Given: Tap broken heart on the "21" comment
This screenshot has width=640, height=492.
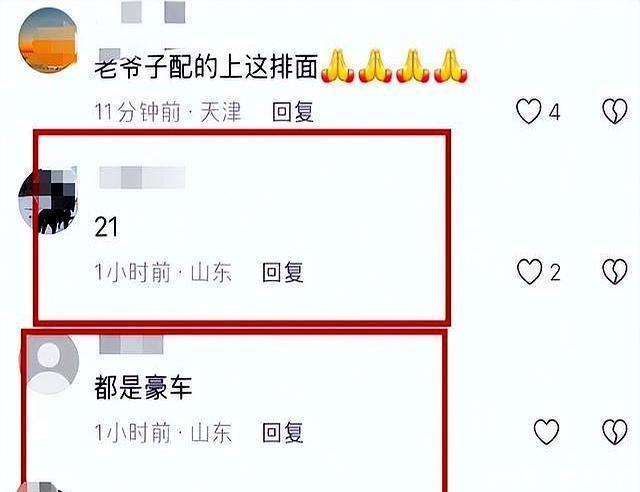Looking at the screenshot, I should click(x=615, y=272).
